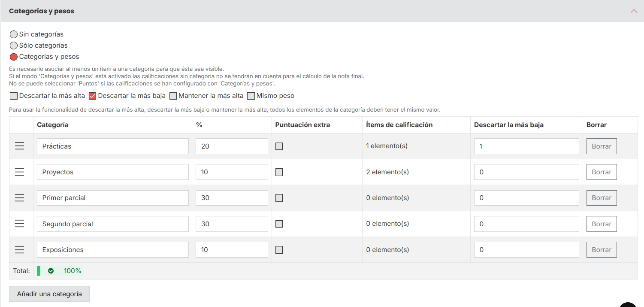
Task: Click the Añadir una categoría button
Action: (x=49, y=294)
